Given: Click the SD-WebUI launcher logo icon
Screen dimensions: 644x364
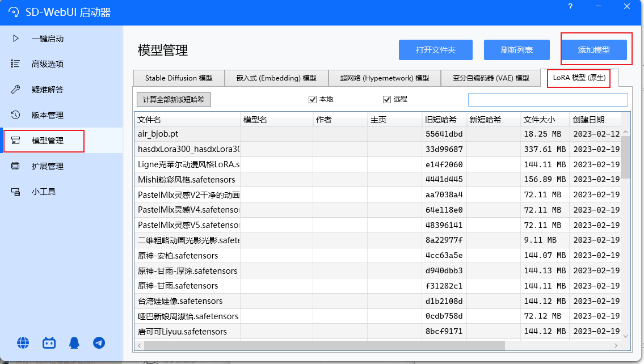Looking at the screenshot, I should point(14,12).
